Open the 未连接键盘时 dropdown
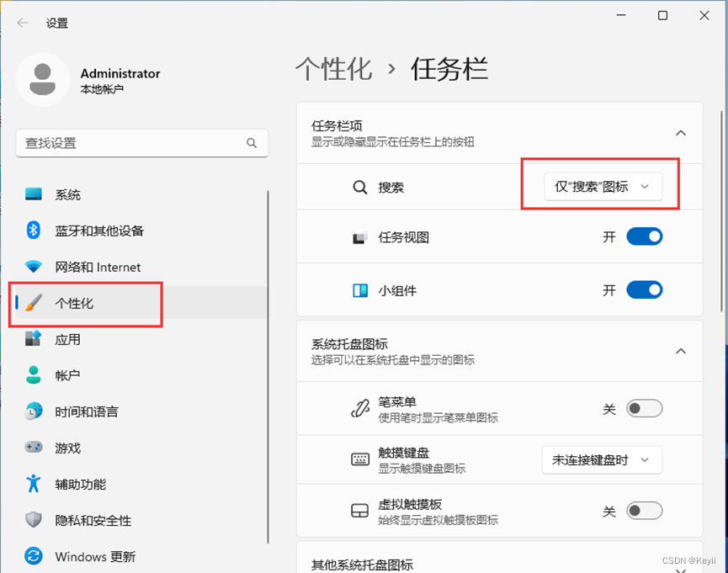The height and width of the screenshot is (573, 728). pyautogui.click(x=601, y=459)
